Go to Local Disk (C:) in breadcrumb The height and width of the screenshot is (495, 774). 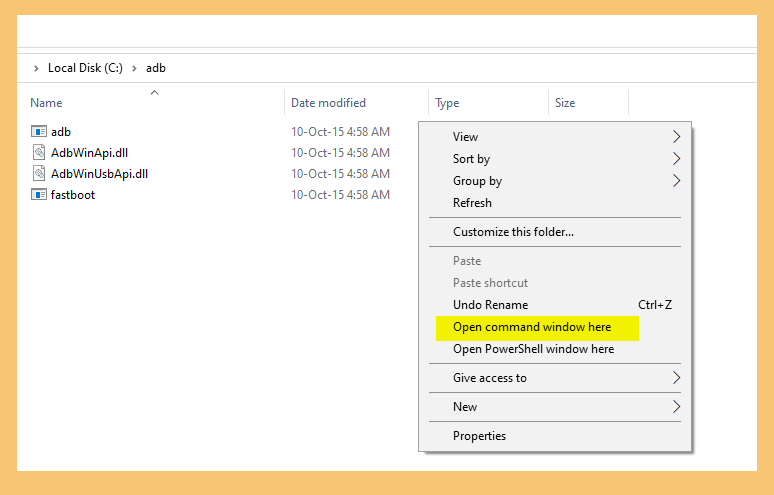click(x=85, y=68)
